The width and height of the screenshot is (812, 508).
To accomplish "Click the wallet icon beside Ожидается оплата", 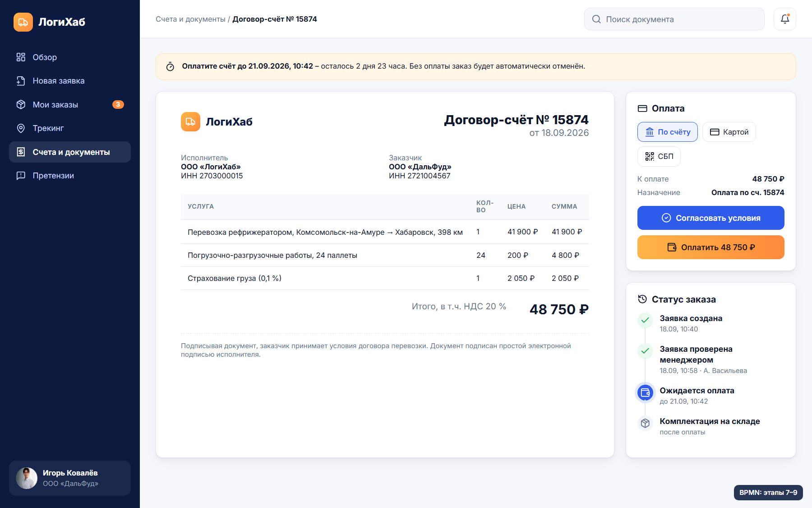I will pyautogui.click(x=645, y=392).
